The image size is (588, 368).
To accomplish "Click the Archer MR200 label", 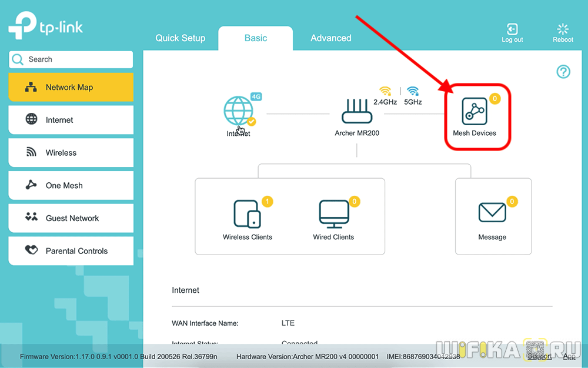I will (357, 133).
